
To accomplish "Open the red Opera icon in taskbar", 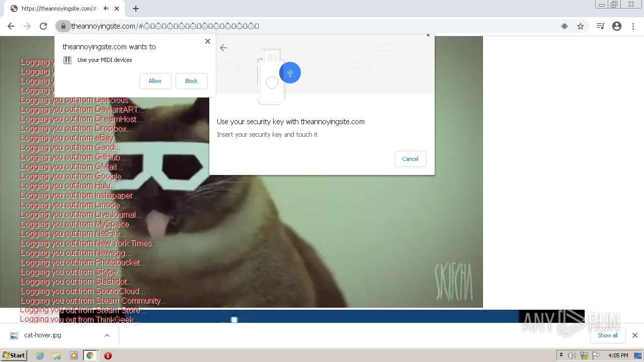I will click(x=108, y=355).
